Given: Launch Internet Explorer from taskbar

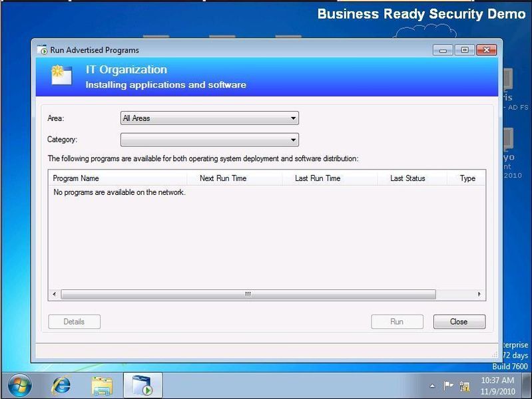Looking at the screenshot, I should tap(61, 386).
